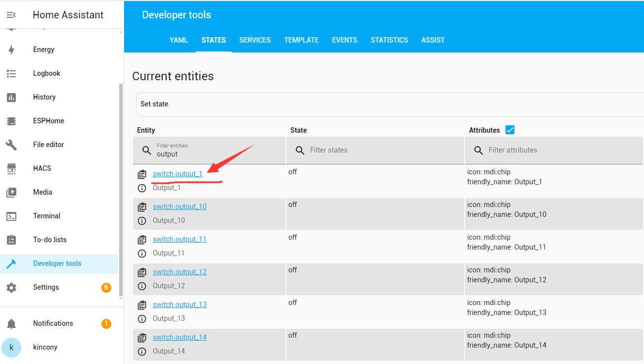This screenshot has height=364, width=644.
Task: Switch to the TEMPLATE tab
Action: [x=301, y=40]
